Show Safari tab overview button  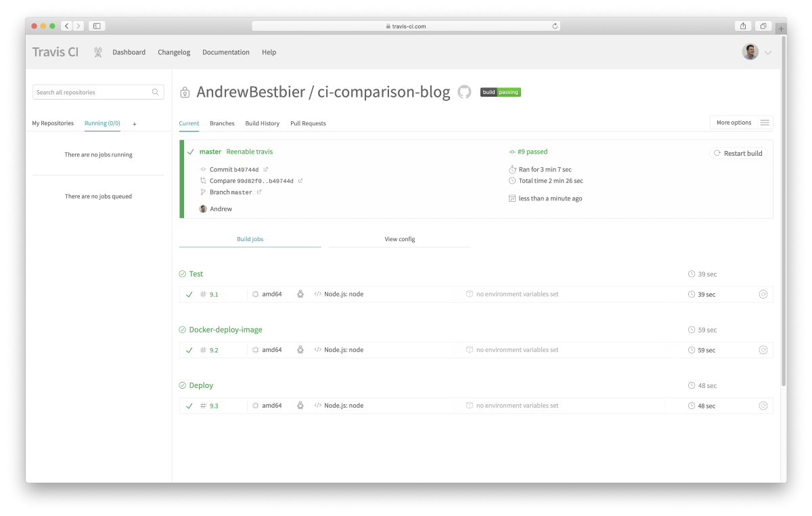763,26
